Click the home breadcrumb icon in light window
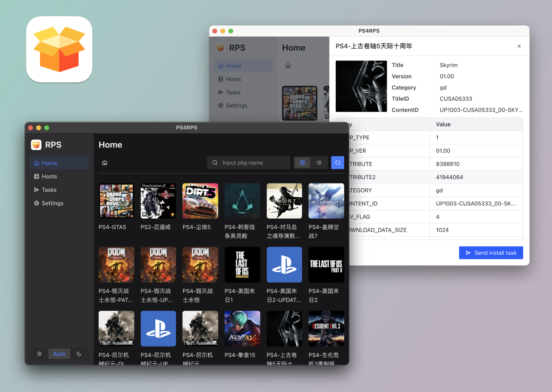The image size is (552, 392). click(288, 66)
